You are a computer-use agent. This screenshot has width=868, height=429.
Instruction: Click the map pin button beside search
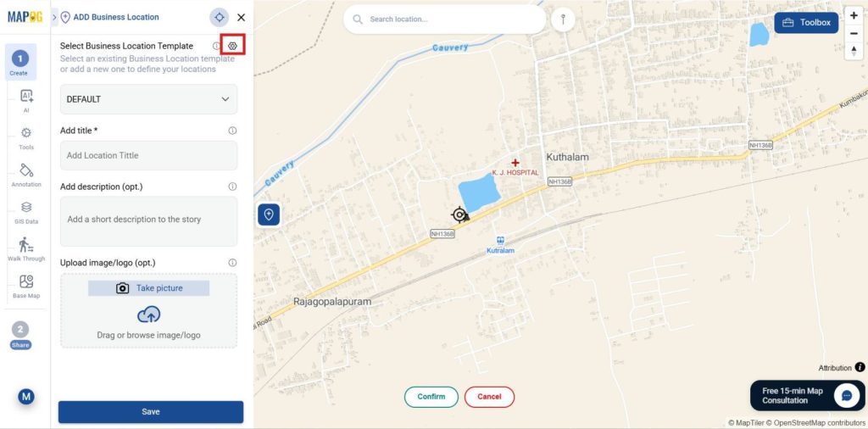tap(563, 19)
